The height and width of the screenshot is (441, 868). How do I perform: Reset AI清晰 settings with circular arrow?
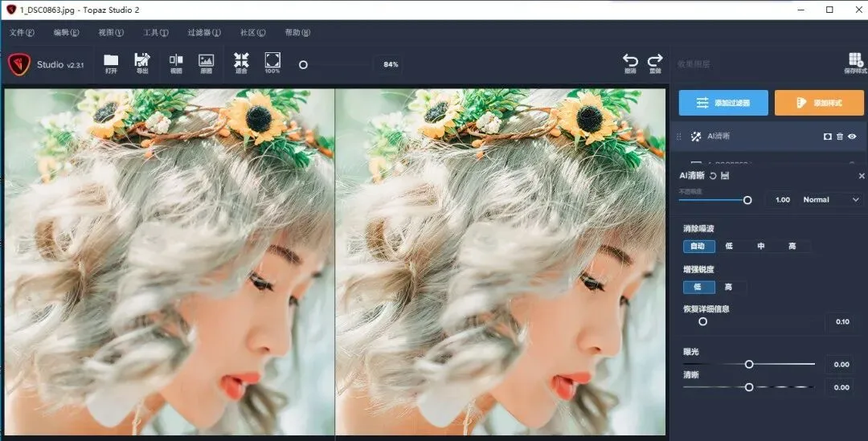pyautogui.click(x=713, y=175)
